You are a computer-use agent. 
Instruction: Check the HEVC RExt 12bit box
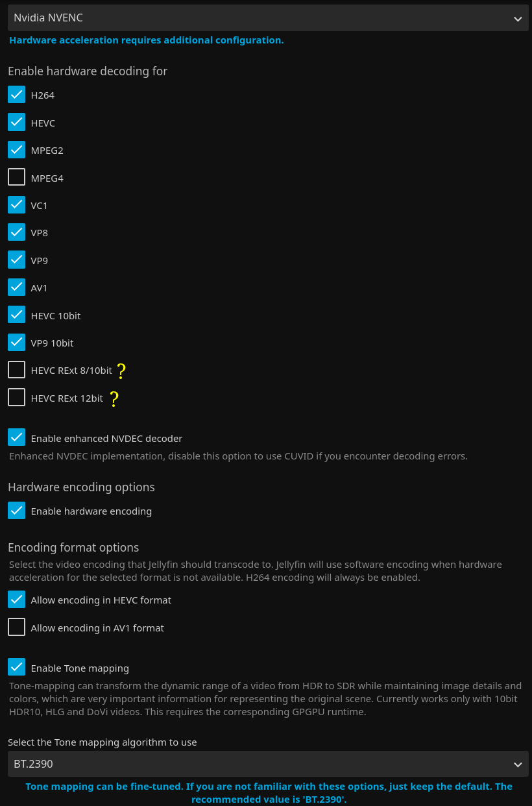click(x=17, y=398)
